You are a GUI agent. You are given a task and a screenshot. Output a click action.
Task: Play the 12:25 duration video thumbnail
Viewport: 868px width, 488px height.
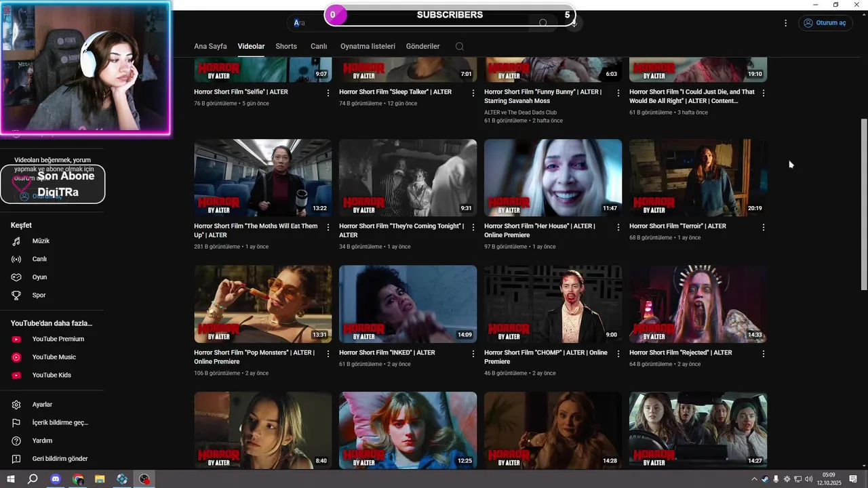pos(408,430)
